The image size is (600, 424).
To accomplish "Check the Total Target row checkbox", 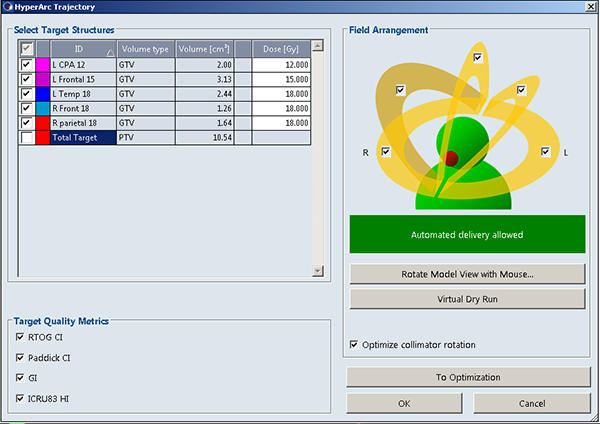I will coord(26,137).
